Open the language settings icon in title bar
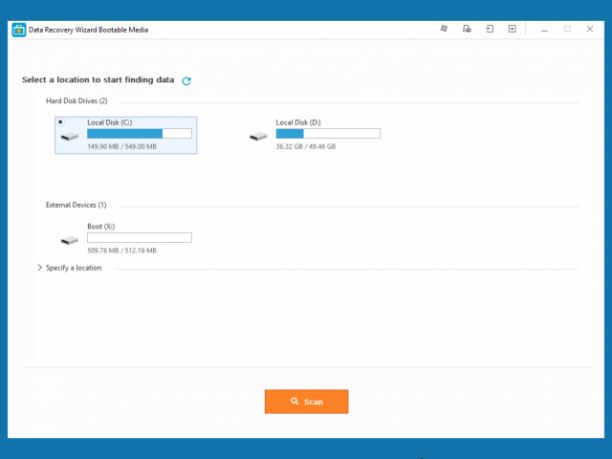 (x=444, y=29)
